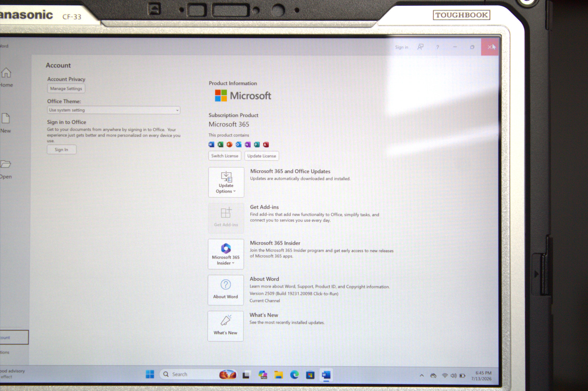Open Wi-Fi network tray icon

click(445, 376)
